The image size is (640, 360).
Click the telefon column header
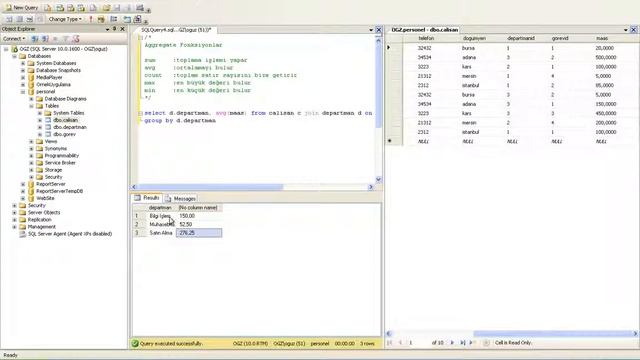[x=426, y=38]
